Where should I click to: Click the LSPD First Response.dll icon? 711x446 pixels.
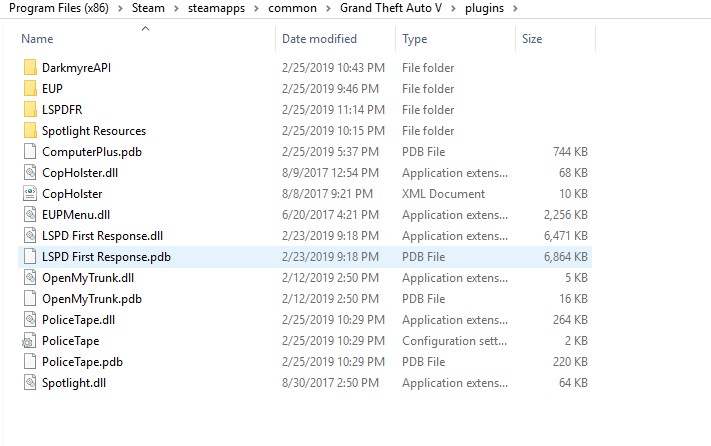coord(30,236)
